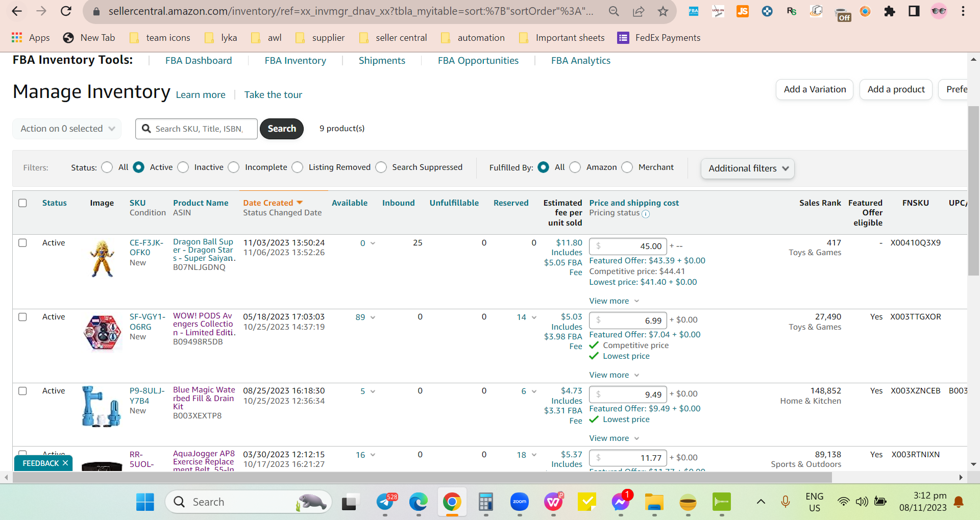Expand View more for Blue Magic pricing
Image resolution: width=980 pixels, height=520 pixels.
pos(614,438)
